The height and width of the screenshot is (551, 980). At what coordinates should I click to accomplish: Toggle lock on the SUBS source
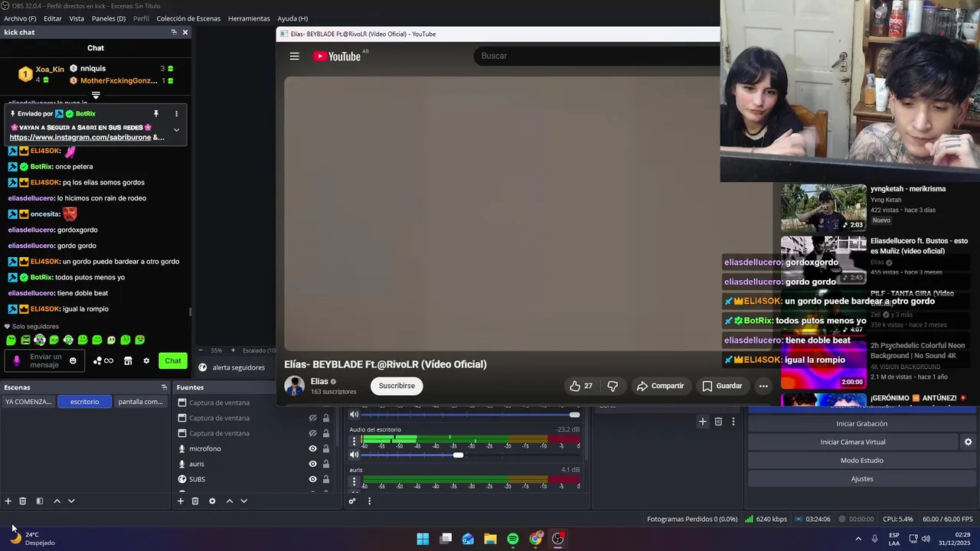click(x=326, y=480)
